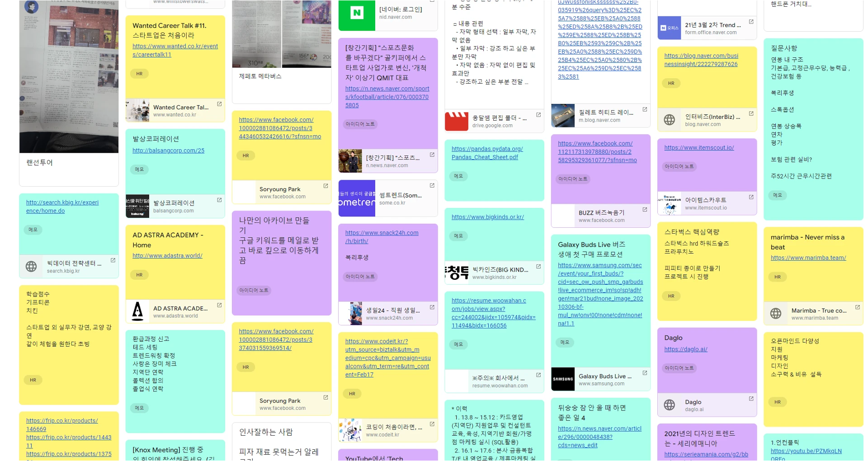Viewport: 868px width, 461px height.
Task: Click the Samsung logo on Galaxy Buds preview
Action: (563, 379)
